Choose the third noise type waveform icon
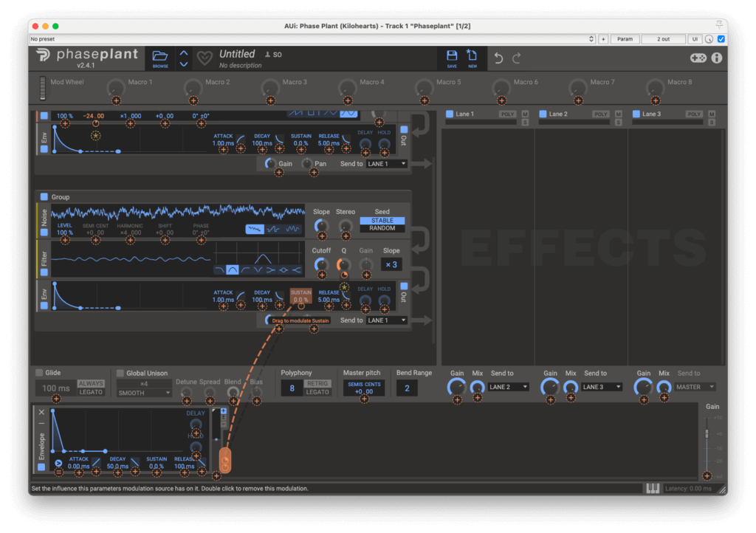Viewport: 756px width, 533px height. pyautogui.click(x=292, y=229)
